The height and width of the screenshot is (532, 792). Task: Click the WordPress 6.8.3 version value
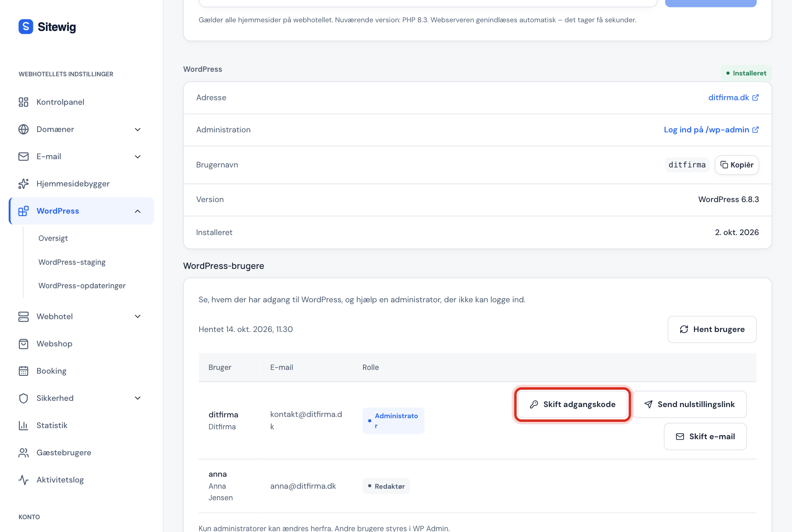[x=728, y=199]
